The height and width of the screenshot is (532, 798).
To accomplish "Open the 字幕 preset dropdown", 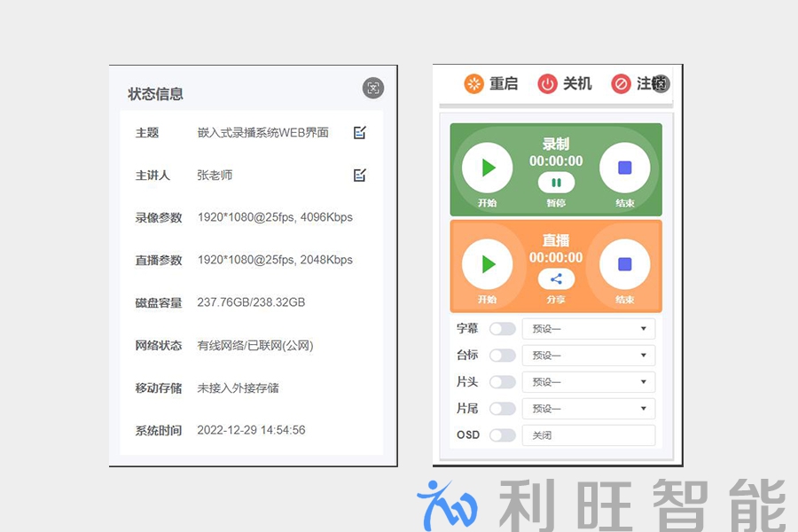I will [x=588, y=328].
